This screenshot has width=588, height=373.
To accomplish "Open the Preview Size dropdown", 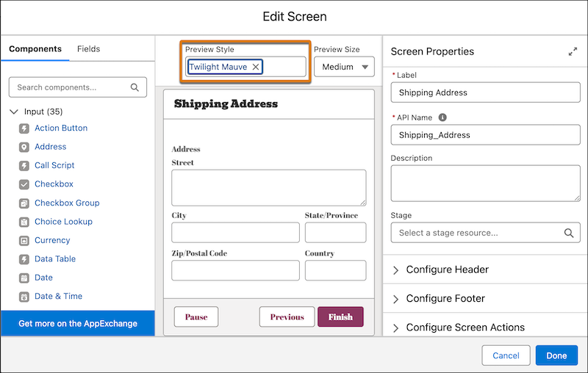I will pyautogui.click(x=344, y=67).
